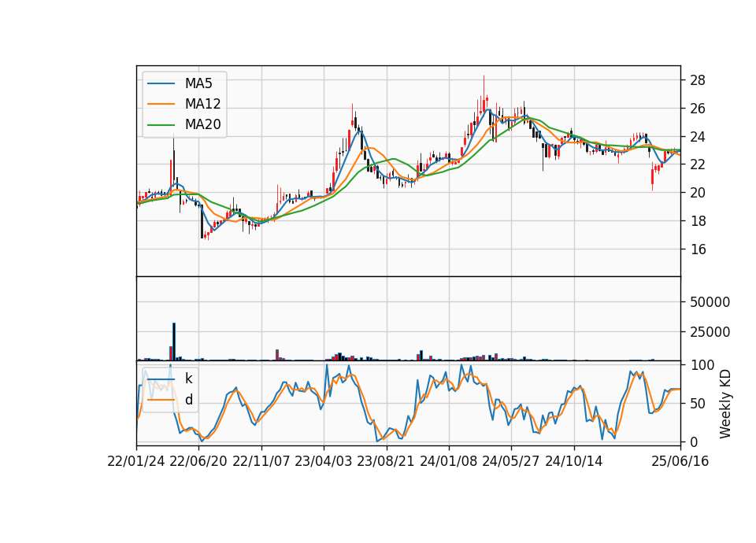Click the 23/08/21 date tick label
The width and height of the screenshot is (756, 543).
tap(386, 461)
